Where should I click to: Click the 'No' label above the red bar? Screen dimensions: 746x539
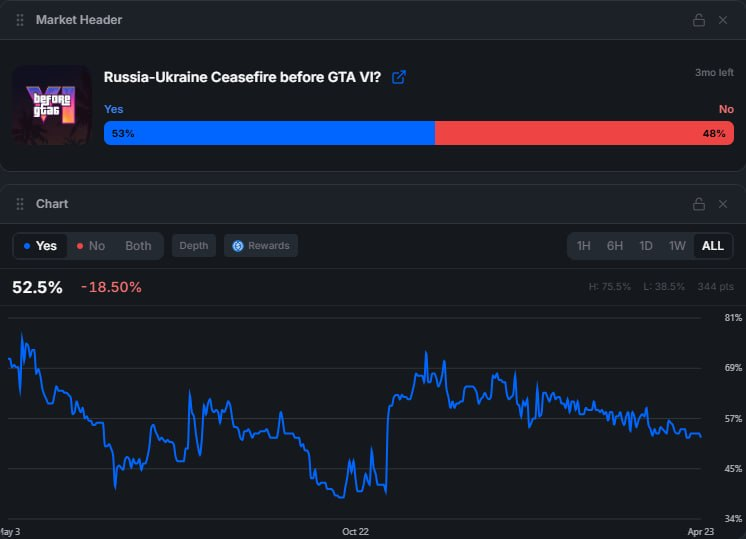click(x=726, y=109)
